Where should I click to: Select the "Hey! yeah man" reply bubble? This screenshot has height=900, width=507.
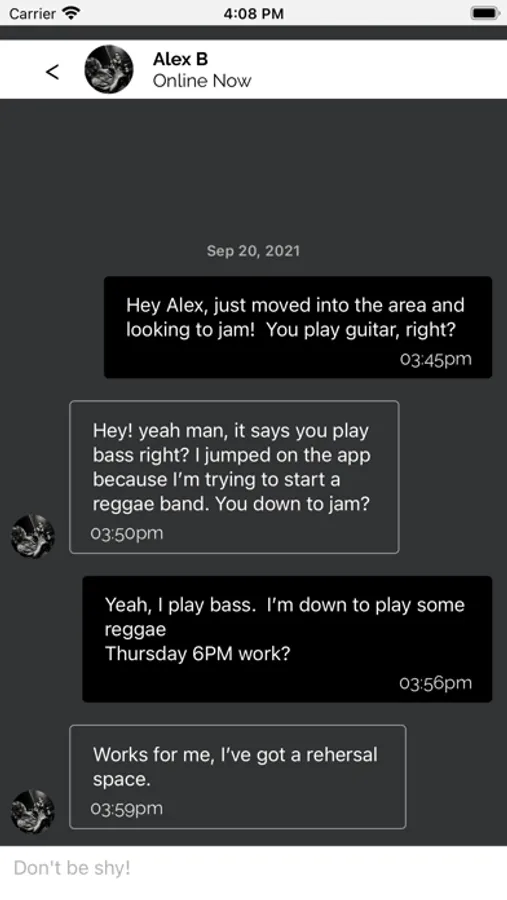234,477
